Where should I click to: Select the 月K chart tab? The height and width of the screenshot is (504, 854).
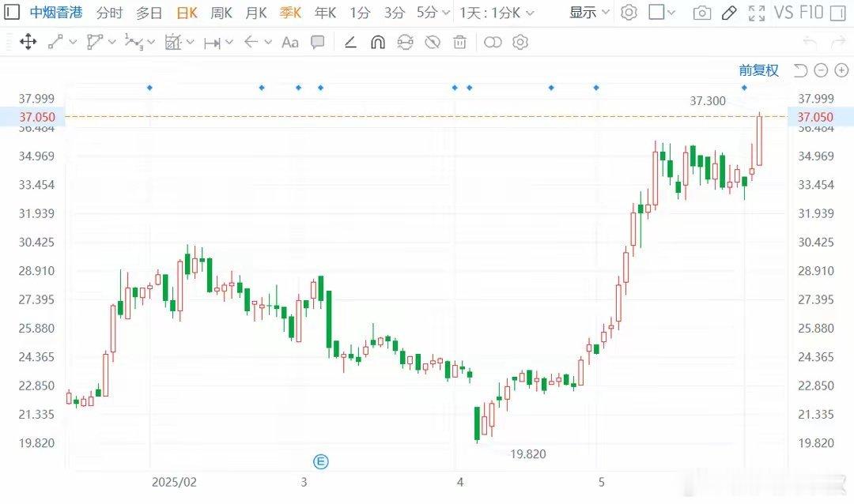tap(255, 13)
